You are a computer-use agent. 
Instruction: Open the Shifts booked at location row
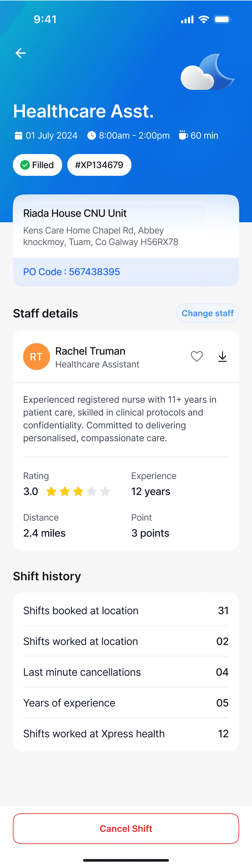[x=126, y=611]
